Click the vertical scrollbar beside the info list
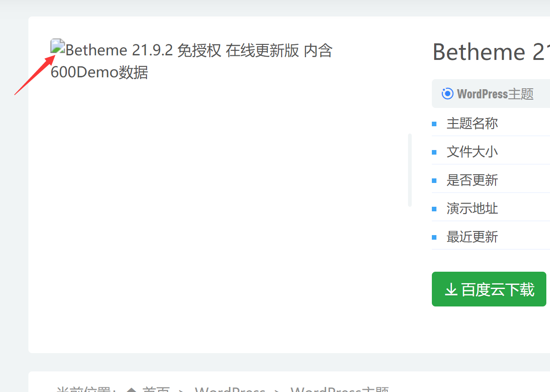Image resolution: width=550 pixels, height=392 pixels. [x=410, y=169]
